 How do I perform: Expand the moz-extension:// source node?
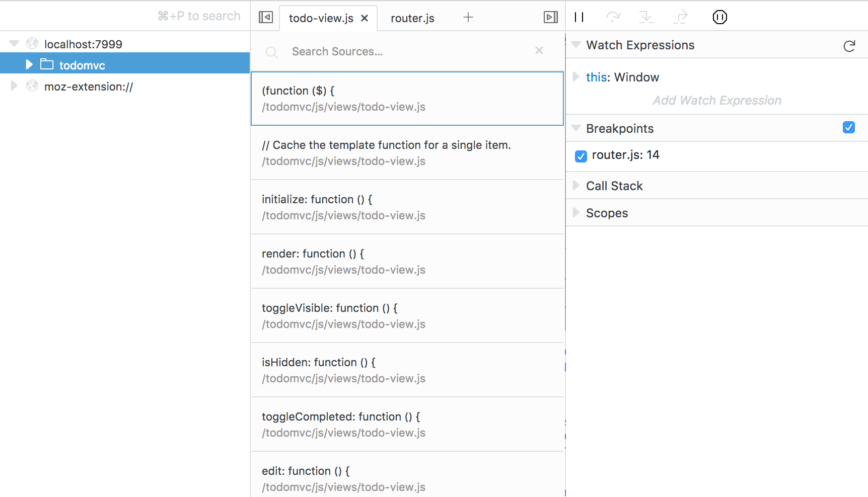[x=14, y=86]
